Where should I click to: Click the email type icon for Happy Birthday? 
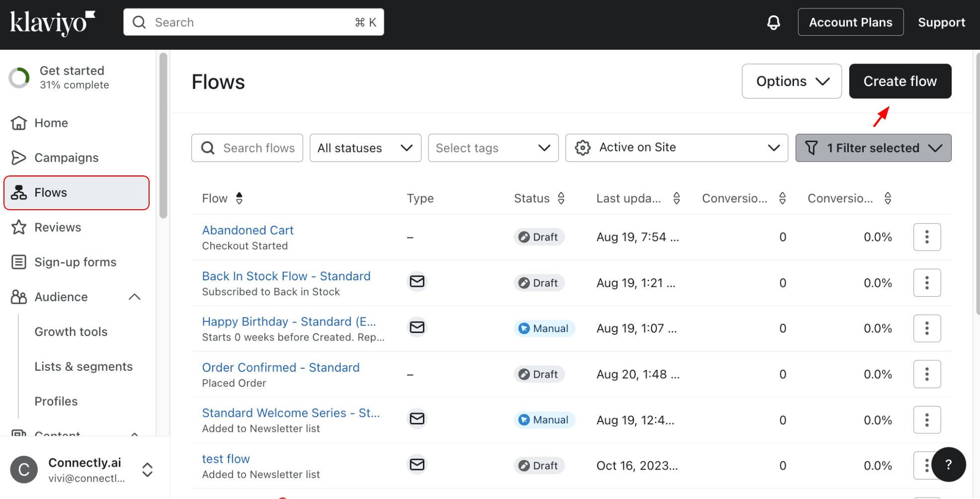click(417, 327)
